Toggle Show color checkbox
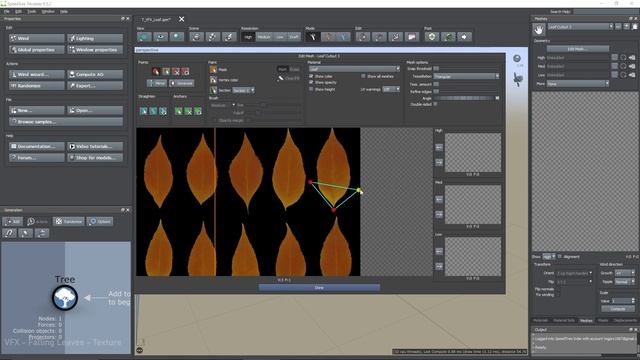The width and height of the screenshot is (640, 360). pos(311,76)
